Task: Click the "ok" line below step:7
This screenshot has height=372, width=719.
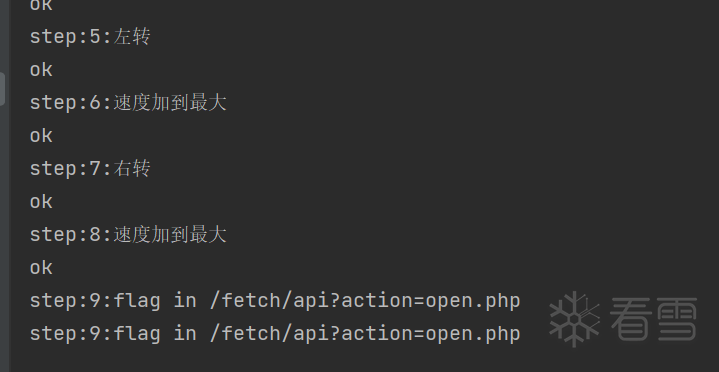Action: point(41,202)
